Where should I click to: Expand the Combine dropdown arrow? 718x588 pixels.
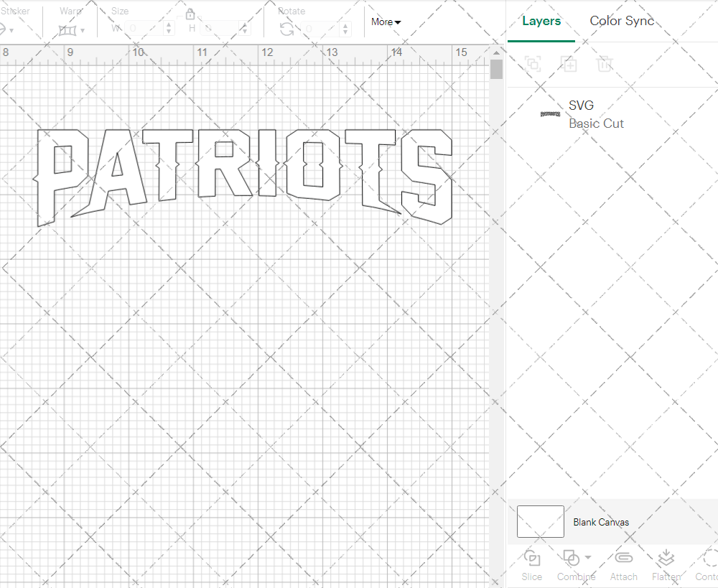coord(588,557)
